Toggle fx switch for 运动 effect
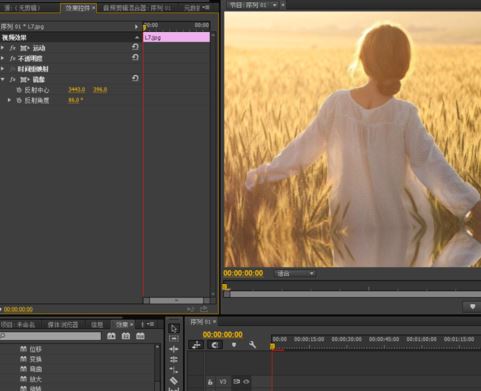Image resolution: width=481 pixels, height=391 pixels. [13, 48]
